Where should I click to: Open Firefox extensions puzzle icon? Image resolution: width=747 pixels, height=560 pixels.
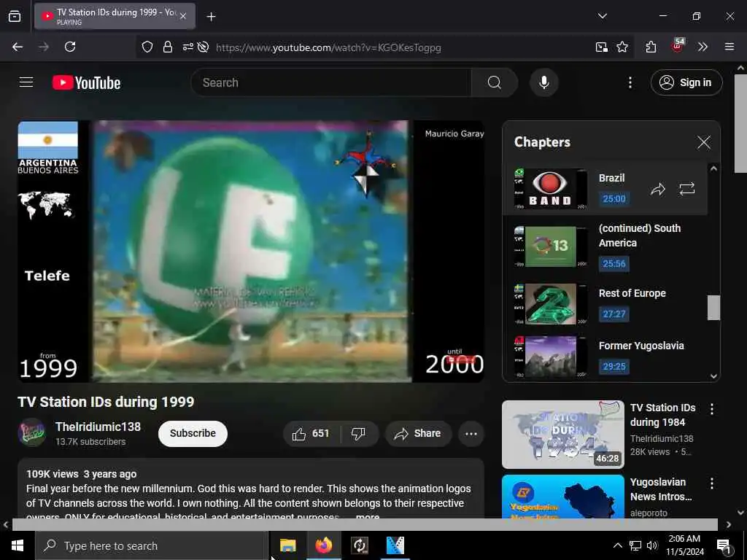click(x=651, y=47)
